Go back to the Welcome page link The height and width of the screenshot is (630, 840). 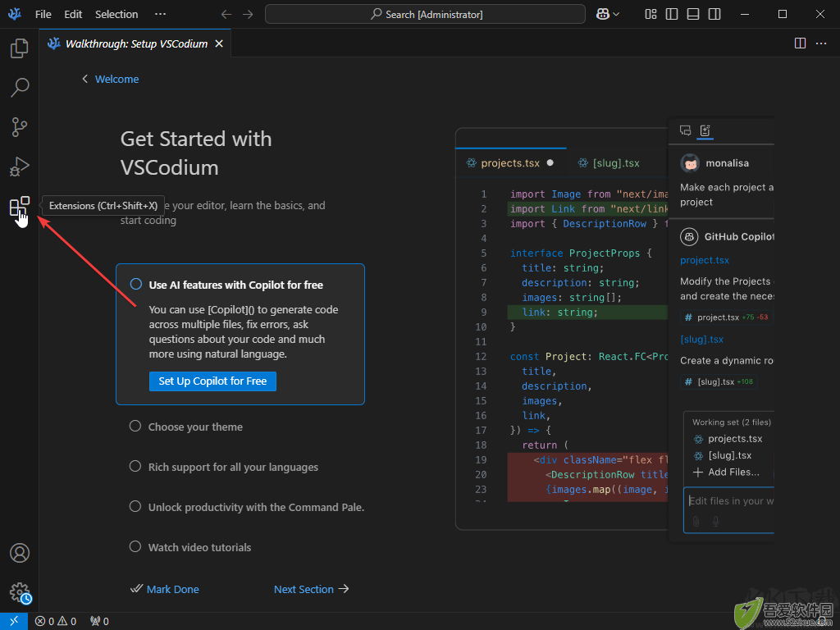click(x=116, y=80)
